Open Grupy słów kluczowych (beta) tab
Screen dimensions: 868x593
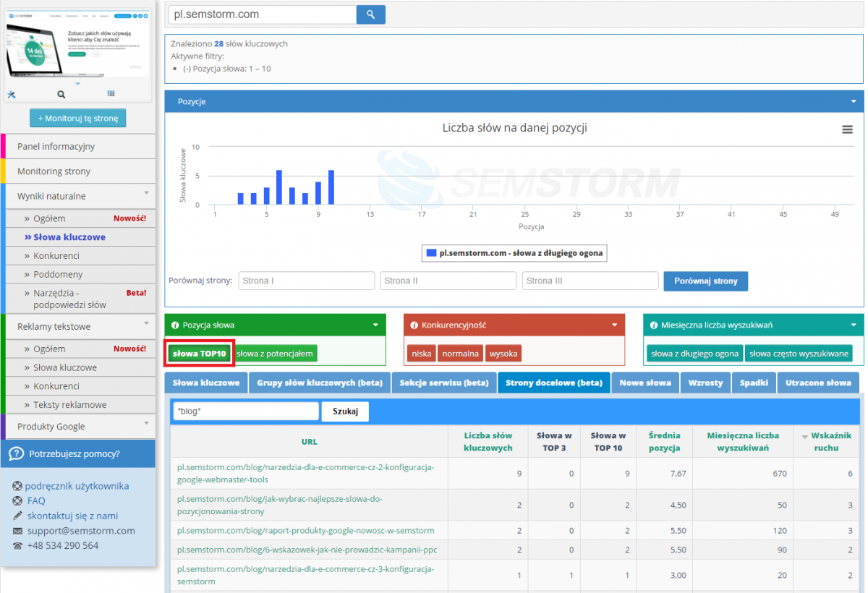[319, 383]
